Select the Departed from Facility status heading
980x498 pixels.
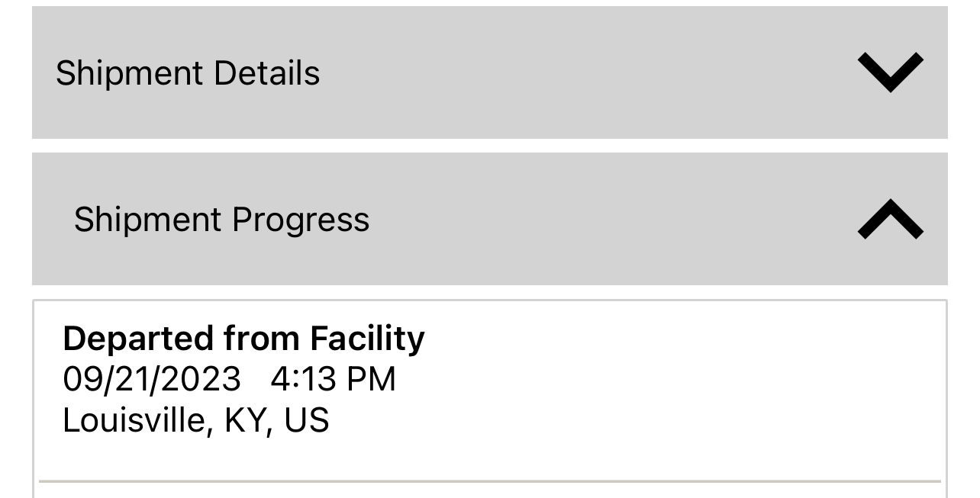243,339
